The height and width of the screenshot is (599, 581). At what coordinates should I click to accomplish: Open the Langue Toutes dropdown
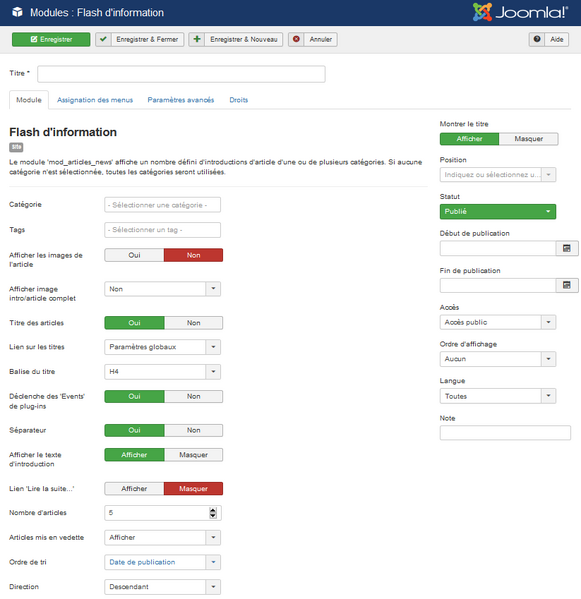click(498, 396)
